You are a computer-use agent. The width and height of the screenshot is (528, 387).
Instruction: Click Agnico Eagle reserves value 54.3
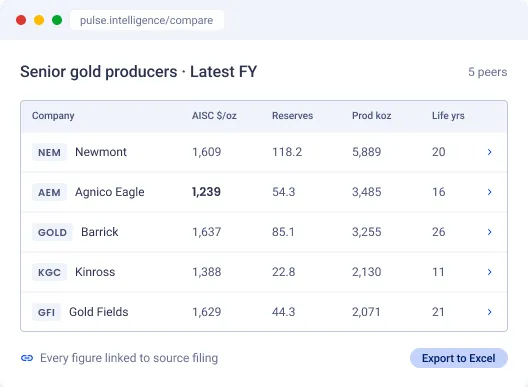pyautogui.click(x=284, y=192)
